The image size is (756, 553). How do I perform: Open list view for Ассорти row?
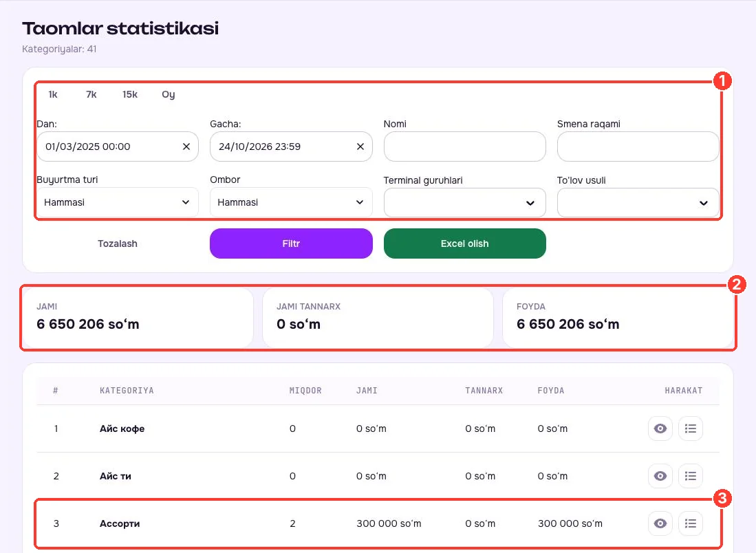(x=691, y=523)
